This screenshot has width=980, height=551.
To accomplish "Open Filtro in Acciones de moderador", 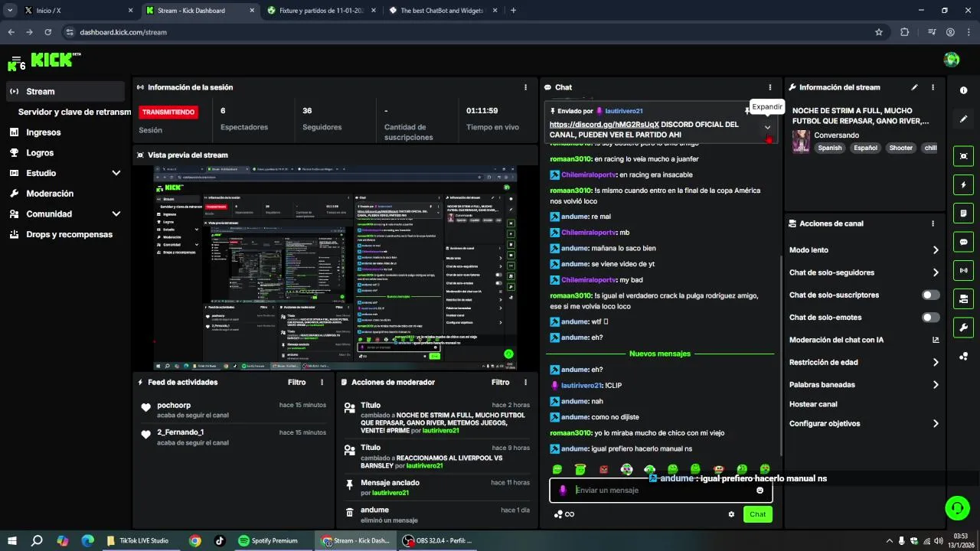I will [500, 382].
